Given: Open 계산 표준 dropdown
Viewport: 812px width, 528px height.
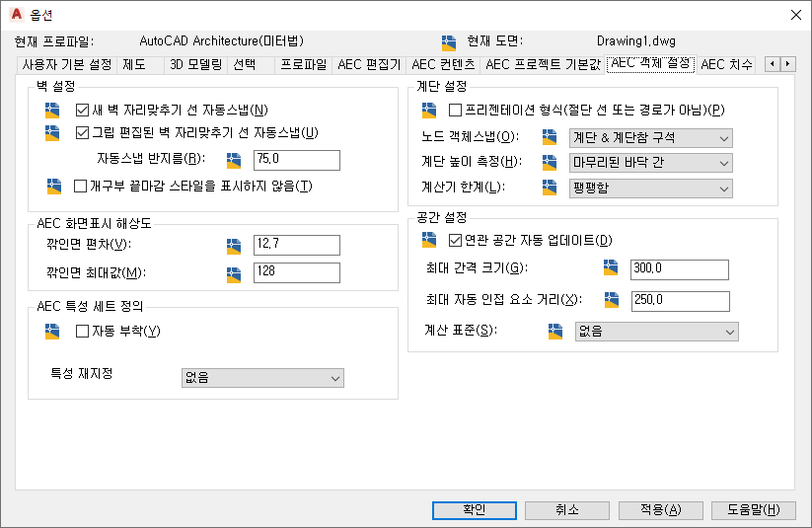Looking at the screenshot, I should coord(657,332).
